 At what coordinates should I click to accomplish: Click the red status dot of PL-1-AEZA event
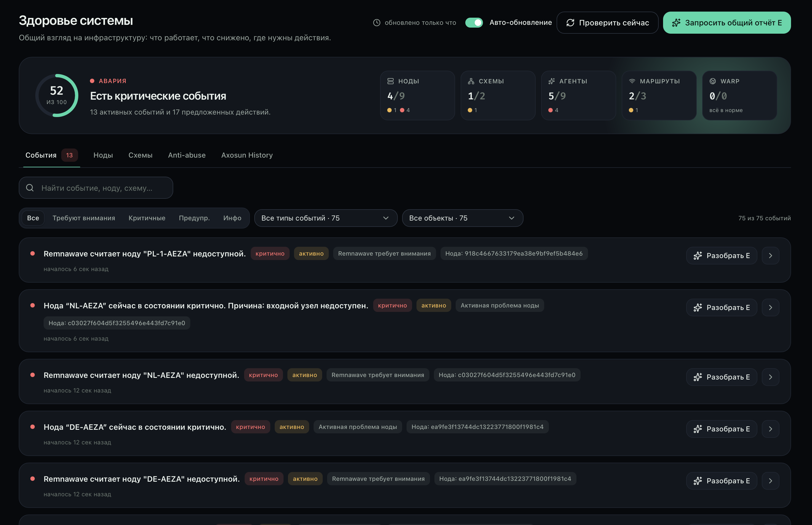33,253
